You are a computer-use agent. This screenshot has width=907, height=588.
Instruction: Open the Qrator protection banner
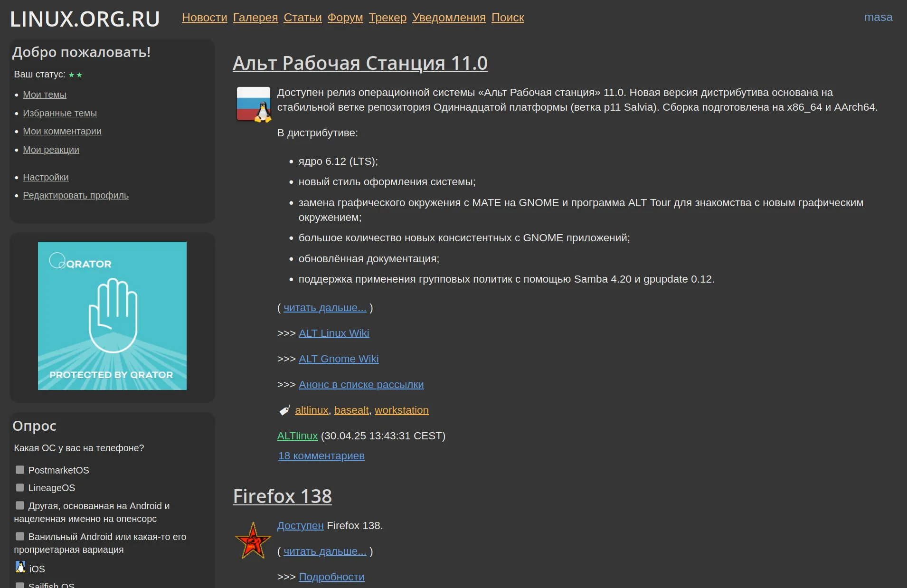click(x=112, y=316)
